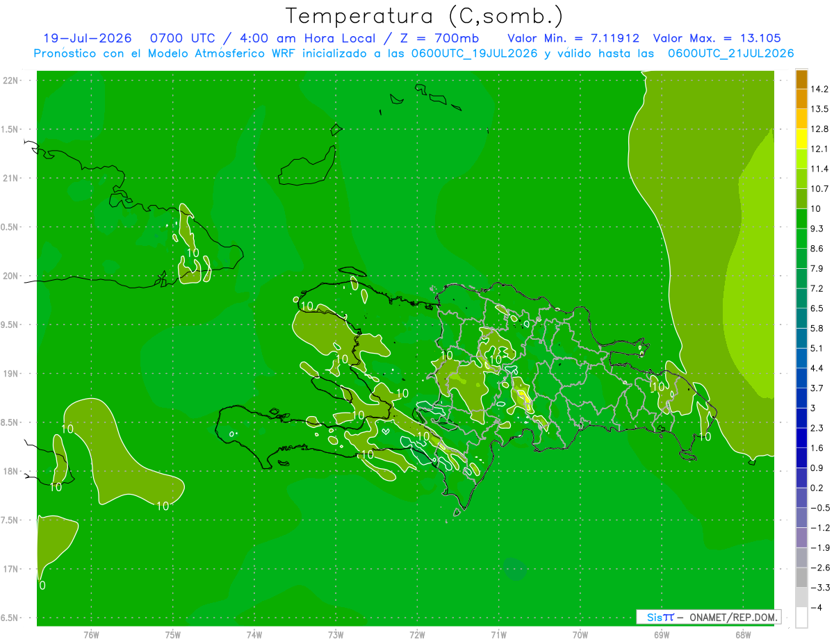Click the 'Temperatura (C,somb.)' chart title
The height and width of the screenshot is (644, 834).
pos(425,16)
